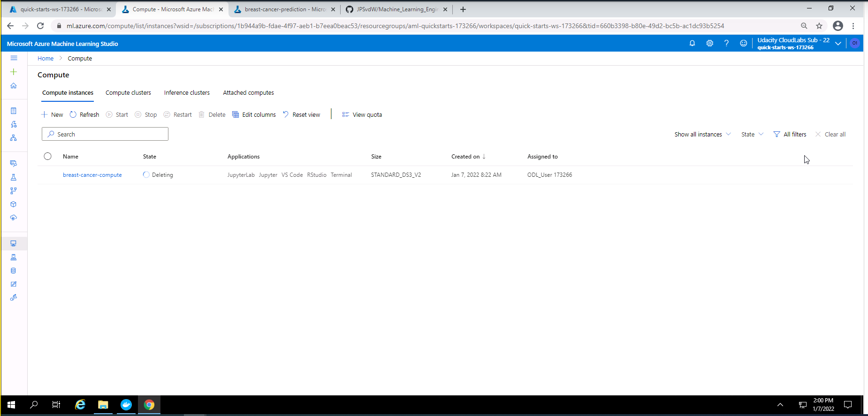Open View quota
This screenshot has height=416, width=868.
pyautogui.click(x=362, y=114)
